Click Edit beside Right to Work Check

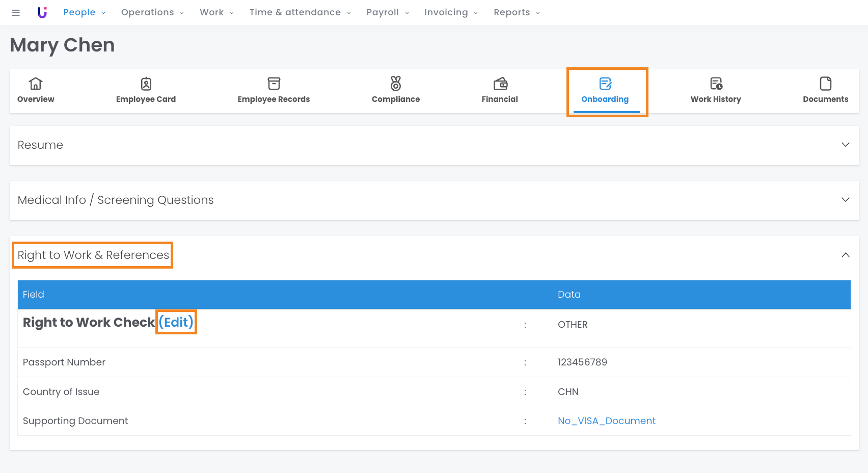tap(176, 322)
